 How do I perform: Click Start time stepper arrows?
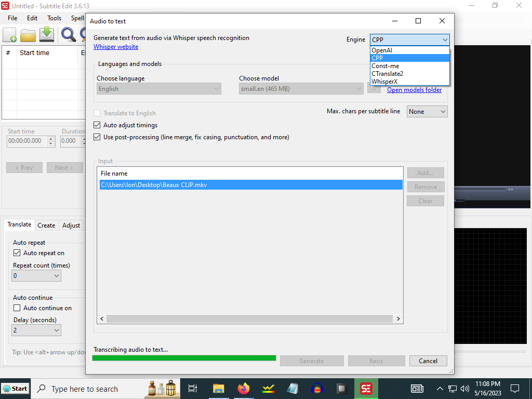[51, 141]
